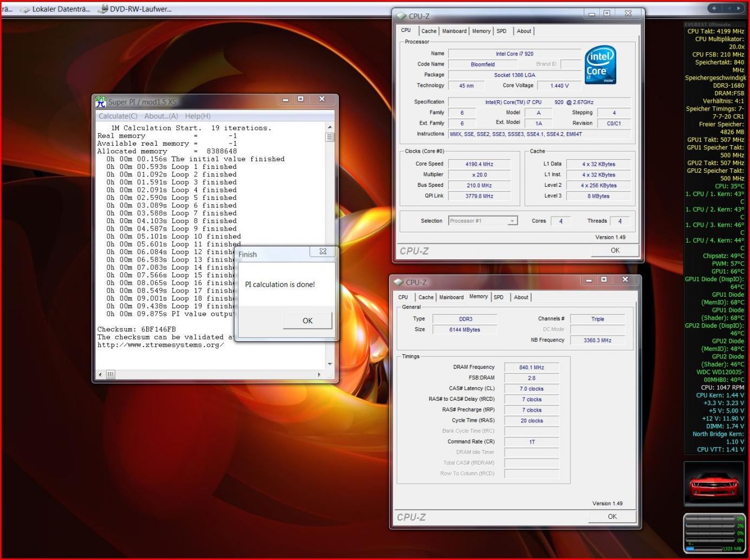Open the Lokaler Datenträger drive entry

tap(55, 9)
